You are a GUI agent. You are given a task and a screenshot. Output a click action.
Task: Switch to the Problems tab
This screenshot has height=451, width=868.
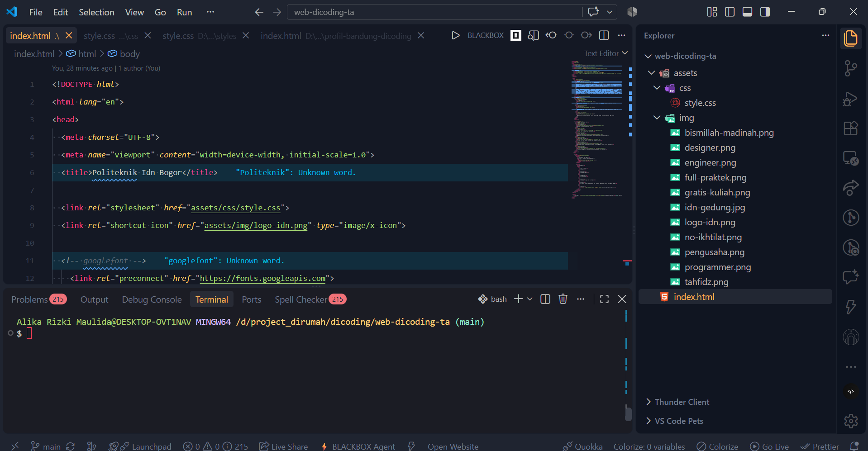point(39,299)
